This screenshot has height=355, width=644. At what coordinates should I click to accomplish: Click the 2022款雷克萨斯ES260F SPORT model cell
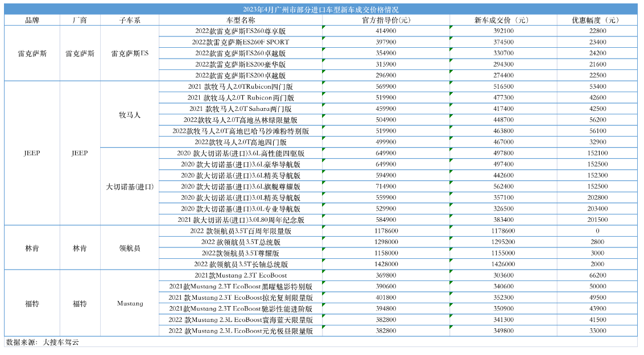[x=240, y=42]
